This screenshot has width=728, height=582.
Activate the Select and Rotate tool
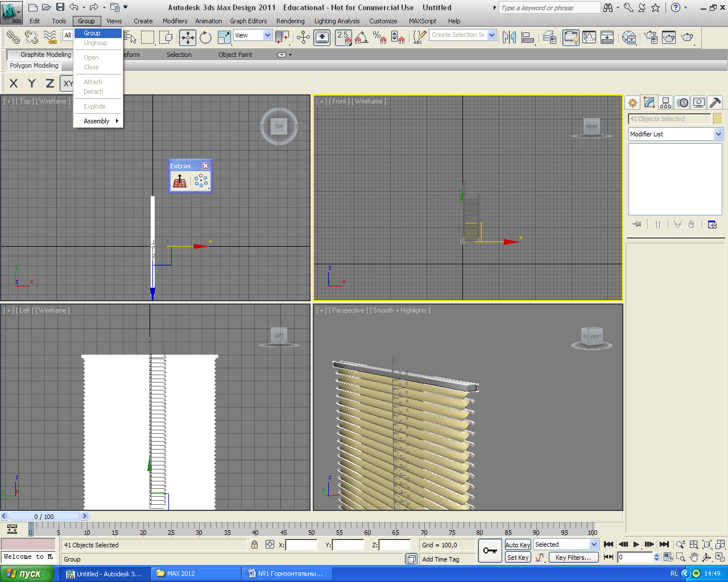click(206, 38)
